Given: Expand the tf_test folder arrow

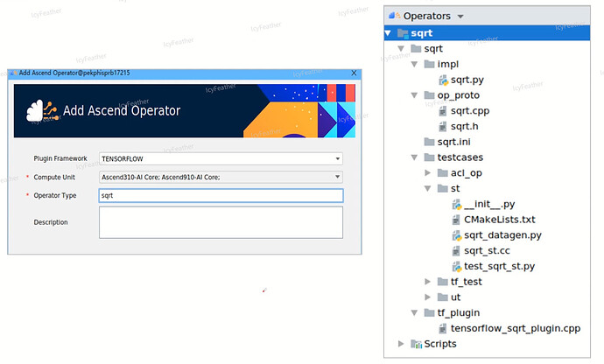Looking at the screenshot, I should [x=427, y=282].
